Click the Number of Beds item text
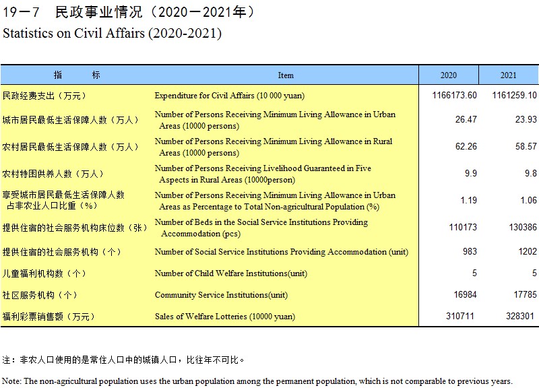The width and height of the screenshot is (539, 392). 261,228
